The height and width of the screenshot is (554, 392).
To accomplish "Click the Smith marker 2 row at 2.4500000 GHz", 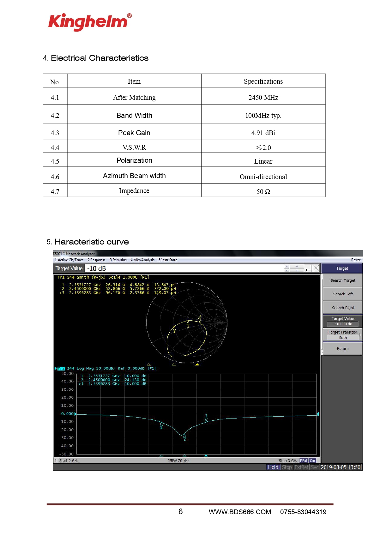I will 118,289.
